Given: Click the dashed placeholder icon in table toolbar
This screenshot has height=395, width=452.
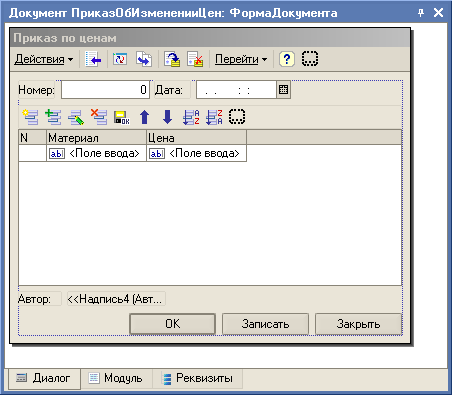Looking at the screenshot, I should click(237, 117).
